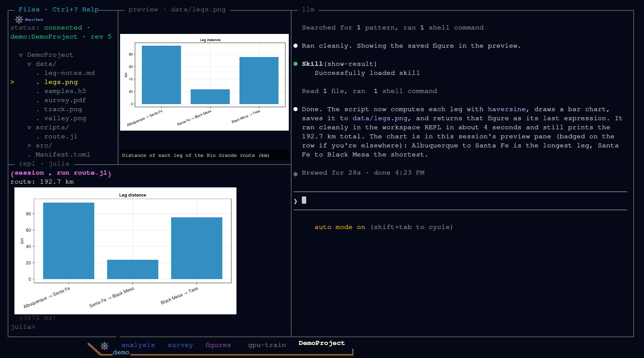Toggle 'auto mode on' setting
Screen dimensions: 644x358
point(340,227)
